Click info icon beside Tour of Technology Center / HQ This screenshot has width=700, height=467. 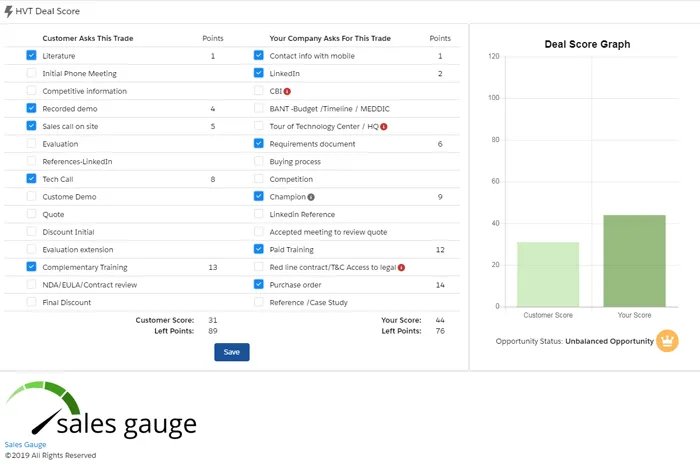pos(384,126)
